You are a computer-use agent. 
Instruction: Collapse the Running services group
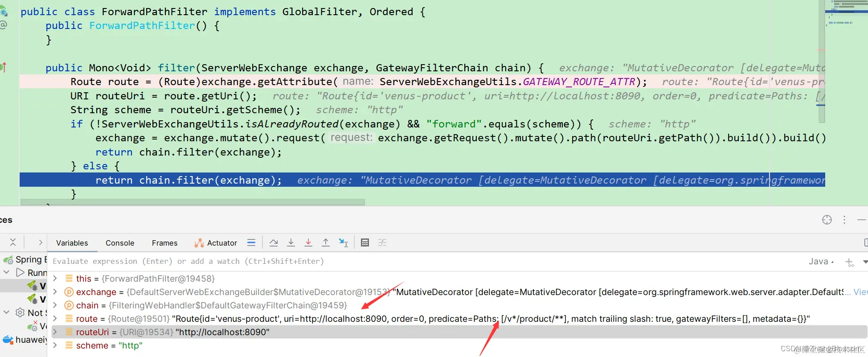[6, 272]
